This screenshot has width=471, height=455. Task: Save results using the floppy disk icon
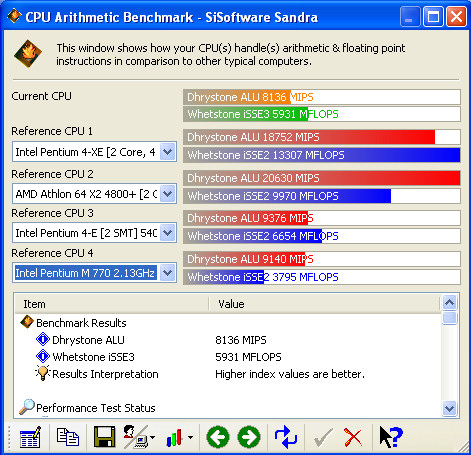pyautogui.click(x=104, y=437)
